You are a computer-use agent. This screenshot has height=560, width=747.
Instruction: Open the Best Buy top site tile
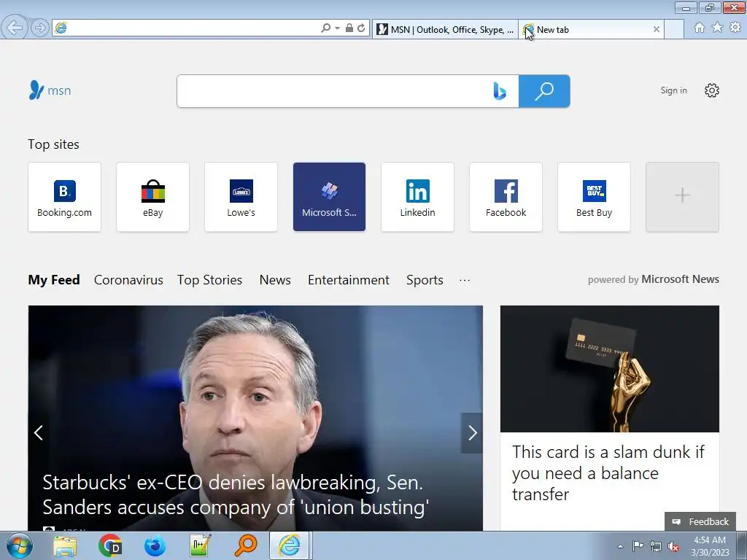[594, 197]
